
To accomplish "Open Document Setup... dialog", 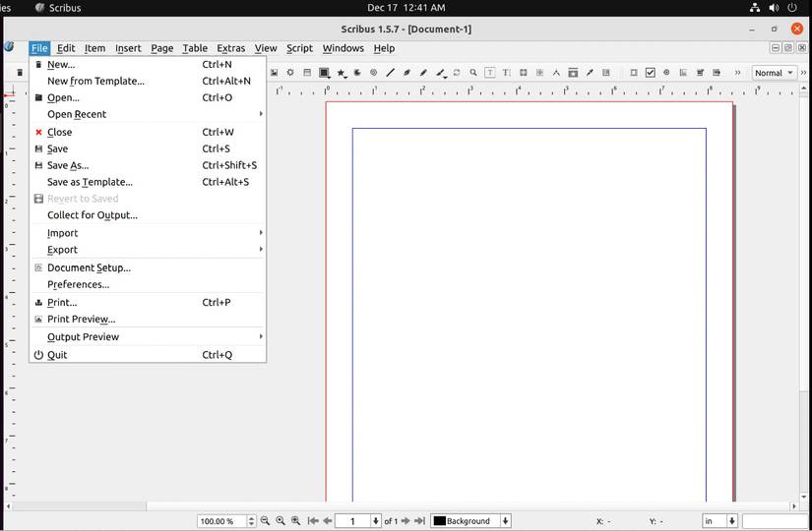I will (x=148, y=267).
